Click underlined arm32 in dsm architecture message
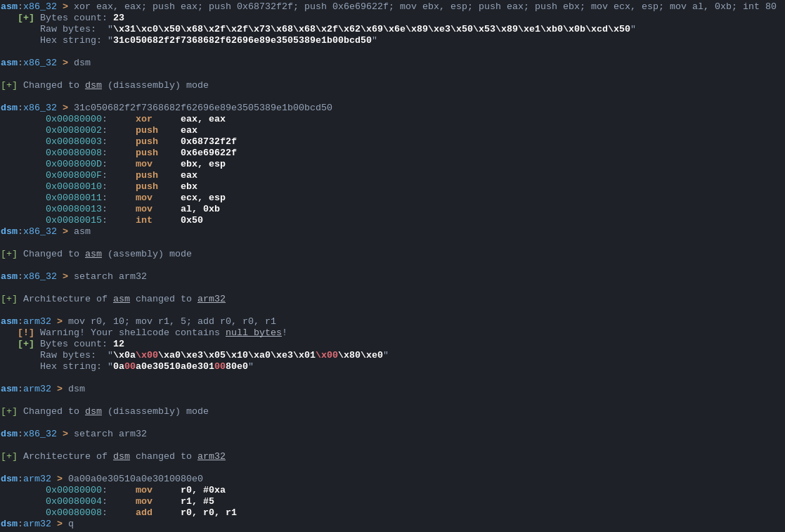Screen dimensions: 785x532 [212, 456]
